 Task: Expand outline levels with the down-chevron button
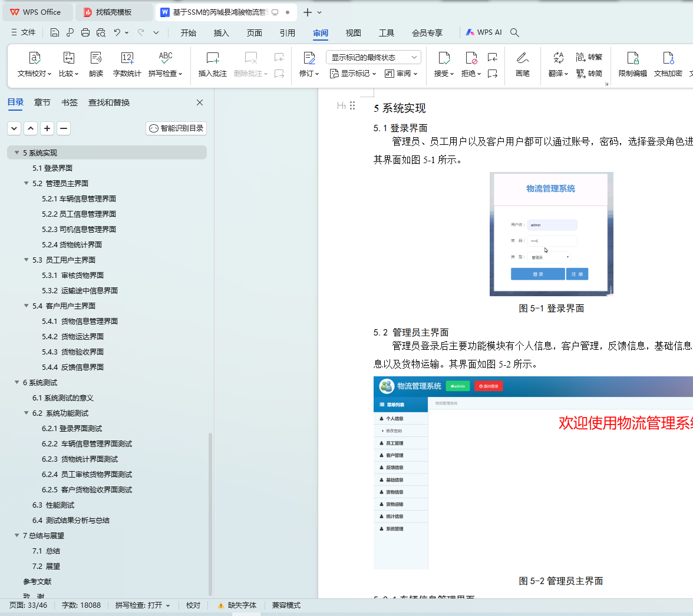[14, 128]
